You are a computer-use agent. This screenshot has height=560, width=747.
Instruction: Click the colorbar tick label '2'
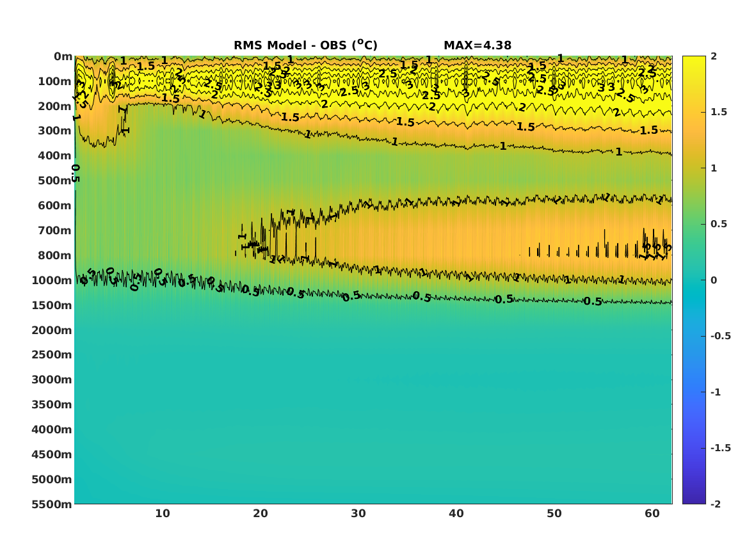[x=714, y=56]
